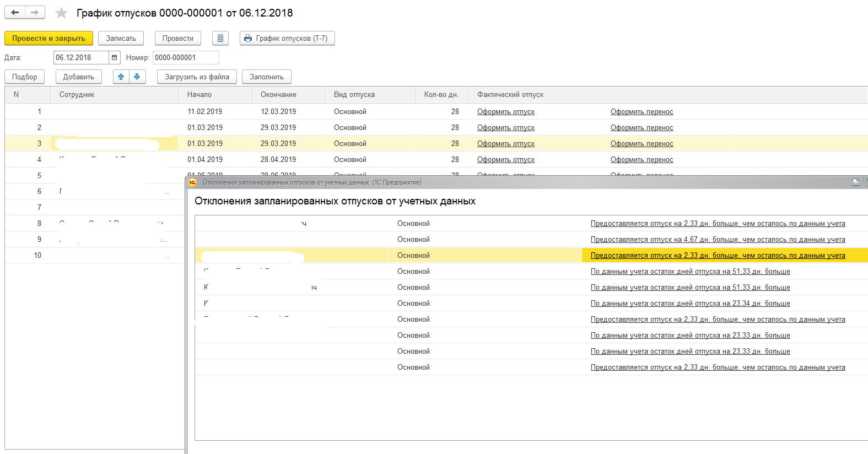
Task: Move row up with blue arrow
Action: 121,77
